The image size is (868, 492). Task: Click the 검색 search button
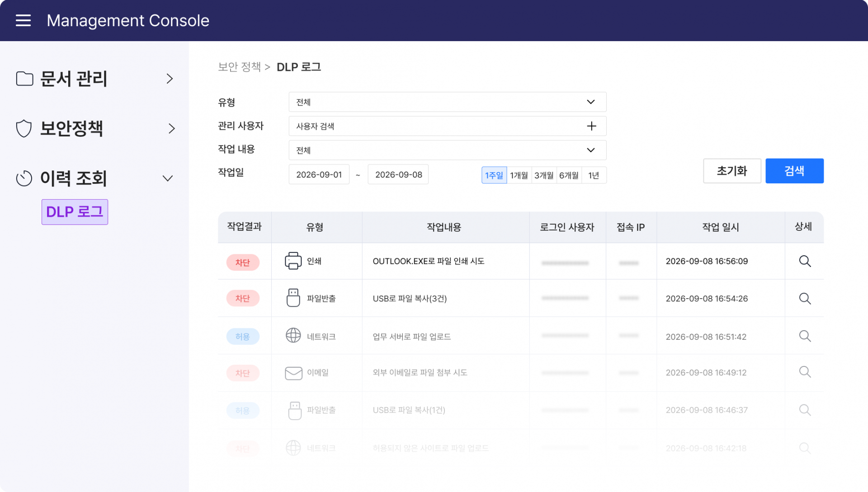click(x=794, y=171)
